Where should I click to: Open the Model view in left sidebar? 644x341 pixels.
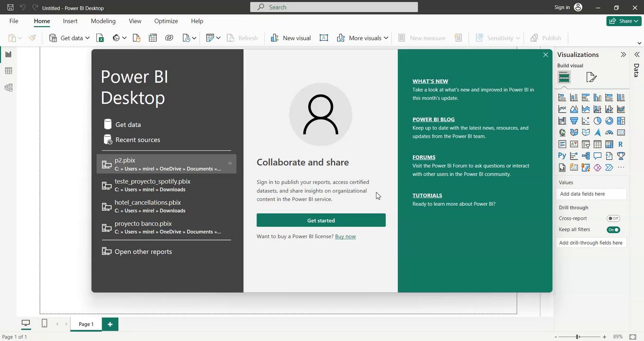(x=8, y=88)
